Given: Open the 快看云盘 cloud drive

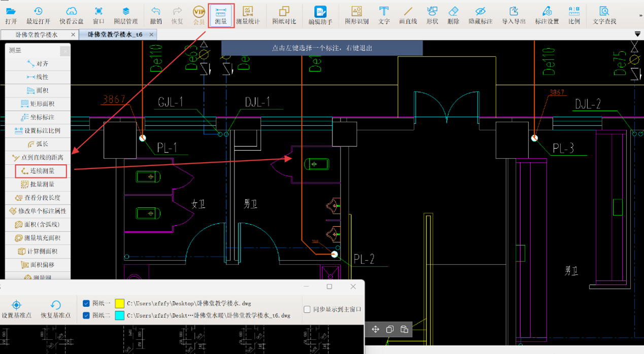Looking at the screenshot, I should [71, 15].
